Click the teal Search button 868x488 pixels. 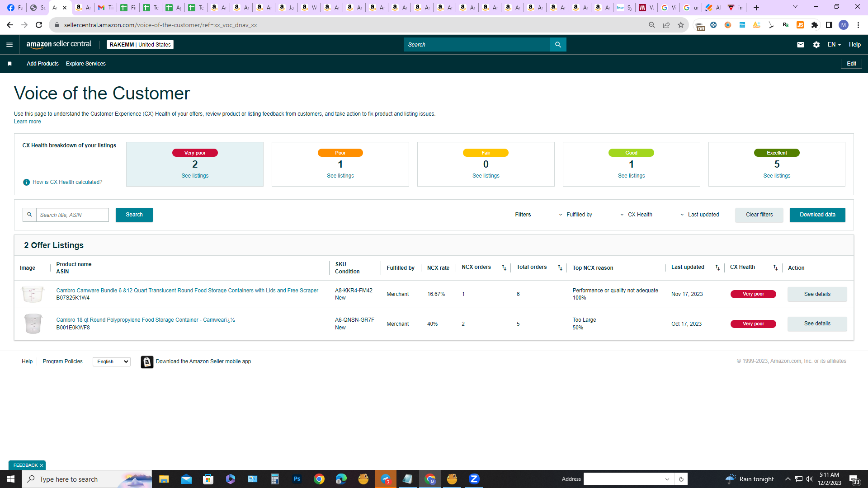(134, 215)
